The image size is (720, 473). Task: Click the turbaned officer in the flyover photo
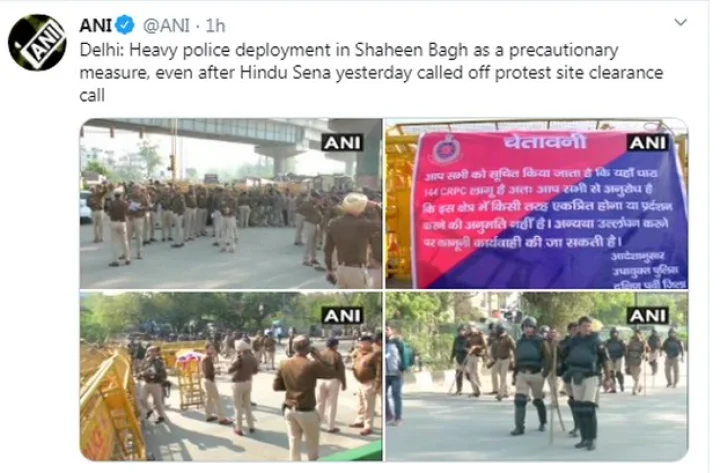coord(351,239)
